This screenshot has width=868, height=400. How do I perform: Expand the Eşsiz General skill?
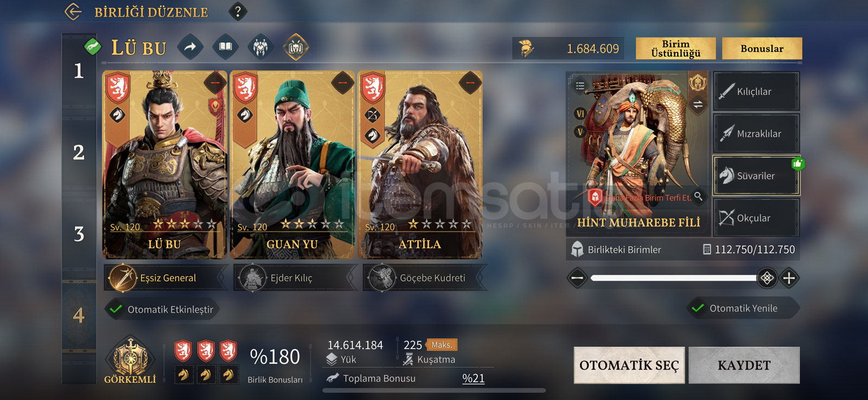pyautogui.click(x=166, y=278)
